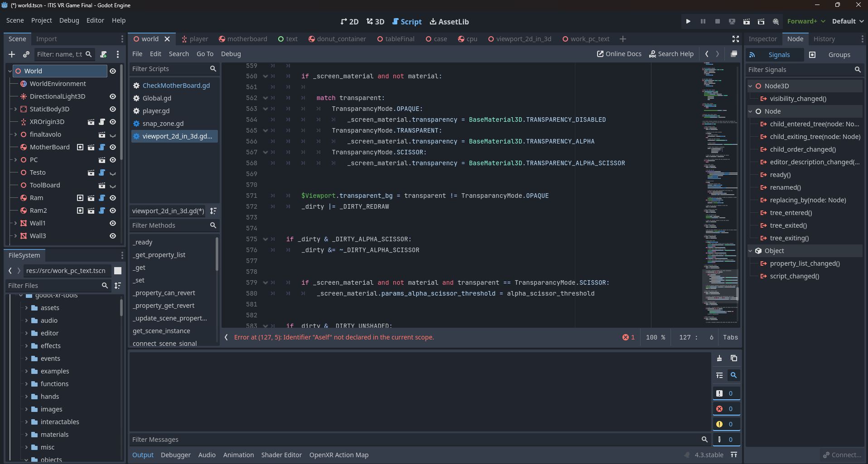Screen dimensions: 868x464
Task: Toggle visibility of StaticBody3D
Action: point(113,109)
